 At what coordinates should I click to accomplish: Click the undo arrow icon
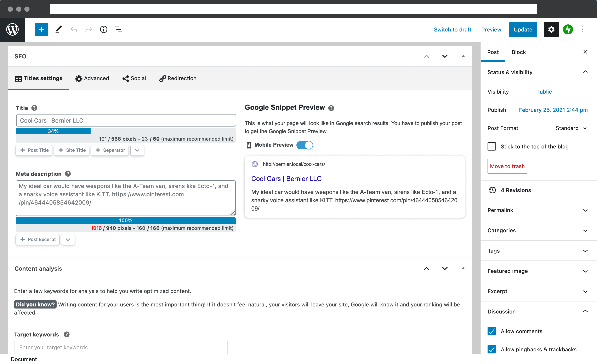tap(74, 30)
